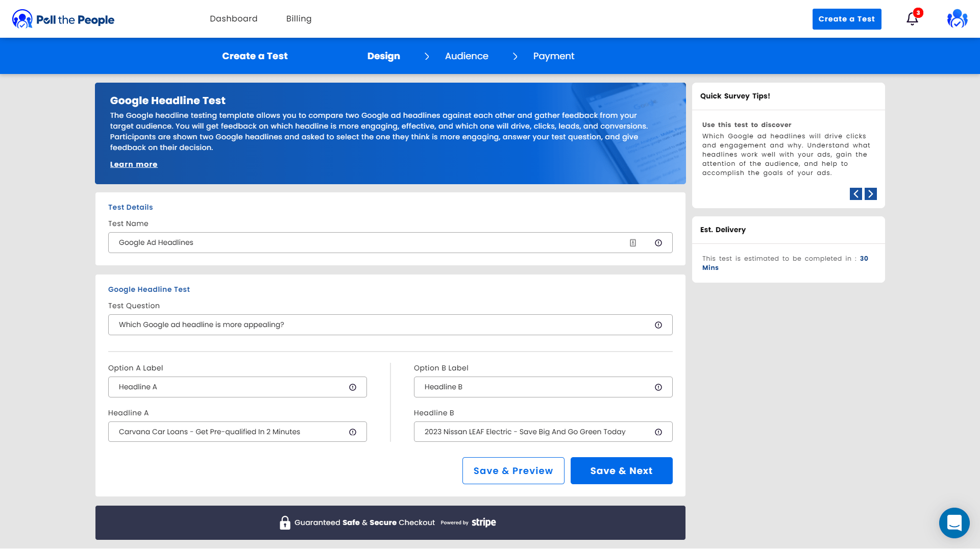980x549 pixels.
Task: Click info icon in Option A Label field
Action: tap(353, 387)
